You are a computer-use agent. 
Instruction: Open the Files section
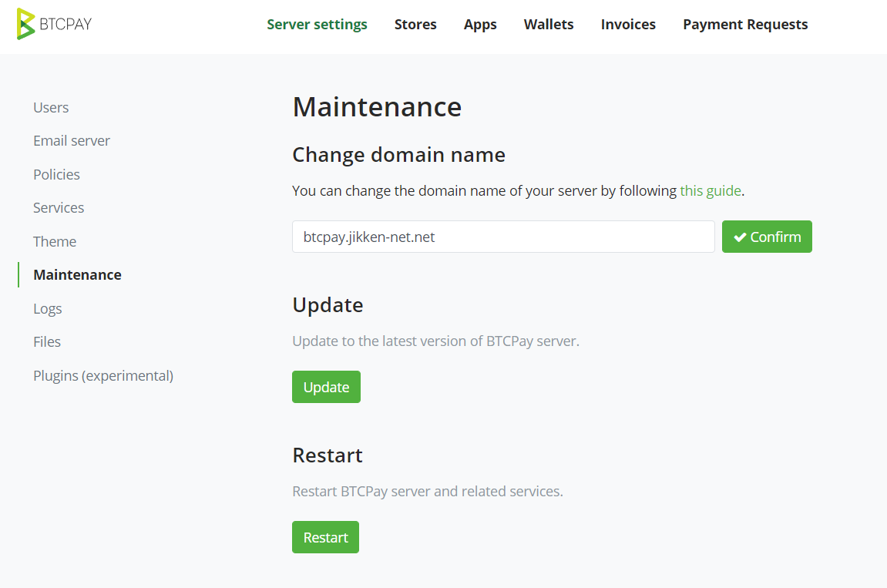point(47,342)
